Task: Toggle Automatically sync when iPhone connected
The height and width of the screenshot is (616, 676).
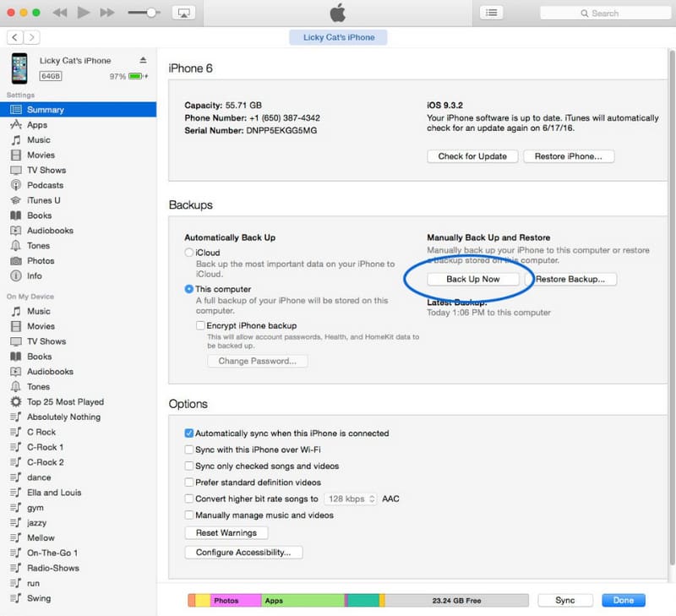Action: point(188,433)
